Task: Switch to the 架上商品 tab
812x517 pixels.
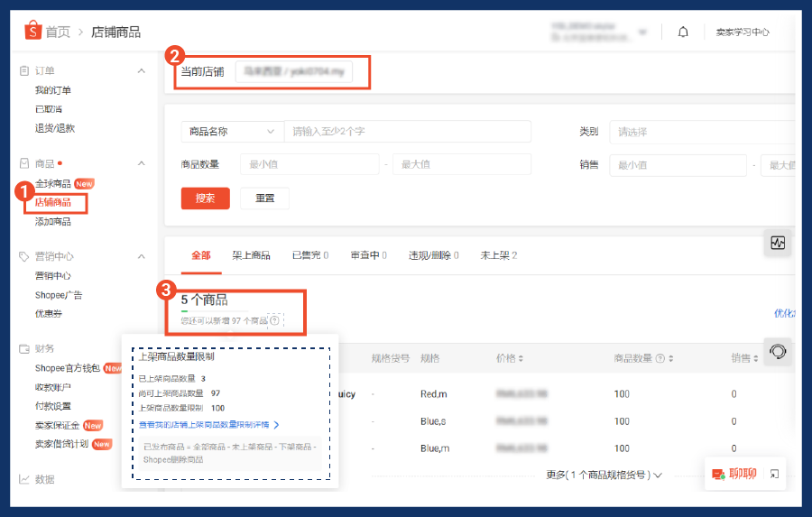Action: [x=251, y=254]
